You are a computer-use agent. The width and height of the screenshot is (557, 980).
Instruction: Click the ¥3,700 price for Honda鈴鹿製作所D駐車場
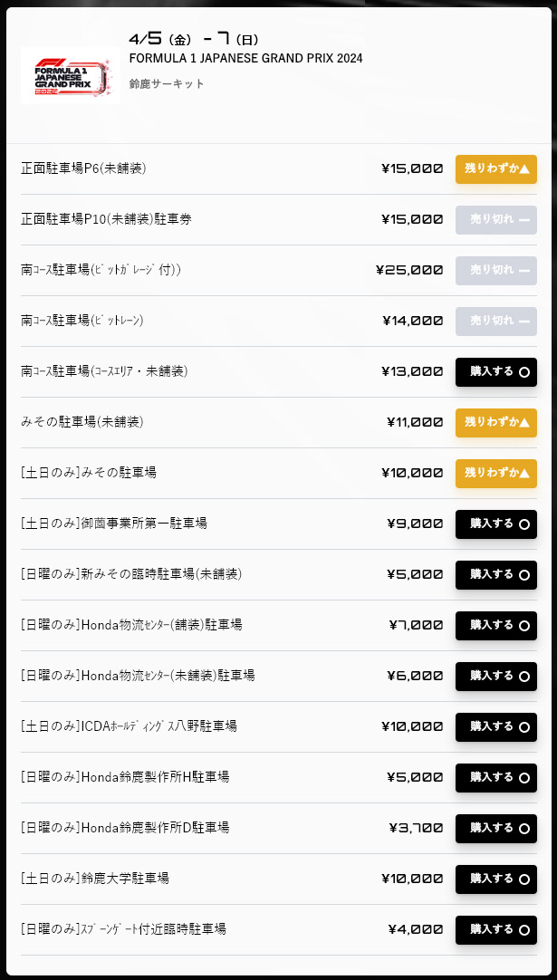tap(418, 829)
